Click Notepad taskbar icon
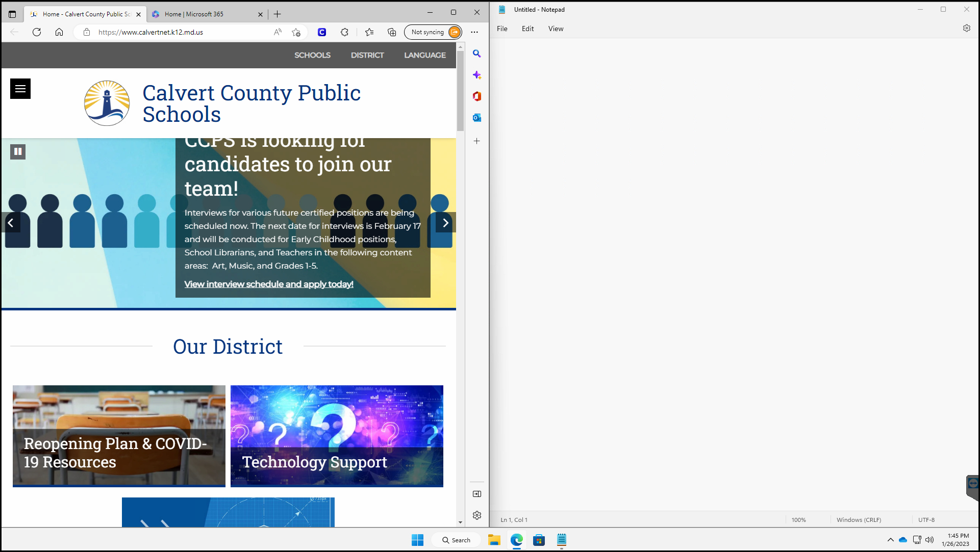 (561, 540)
